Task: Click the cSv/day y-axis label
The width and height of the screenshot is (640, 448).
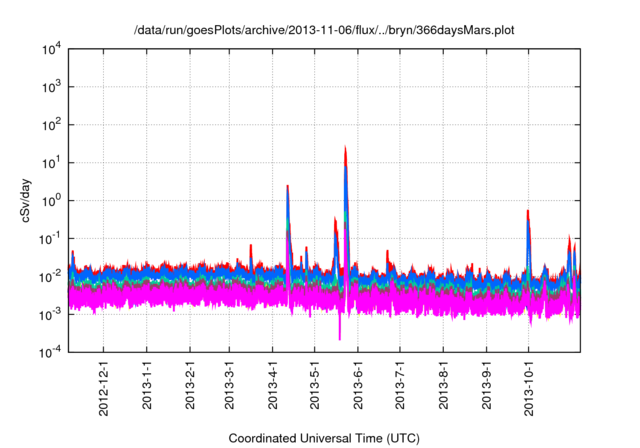Action: pos(26,200)
